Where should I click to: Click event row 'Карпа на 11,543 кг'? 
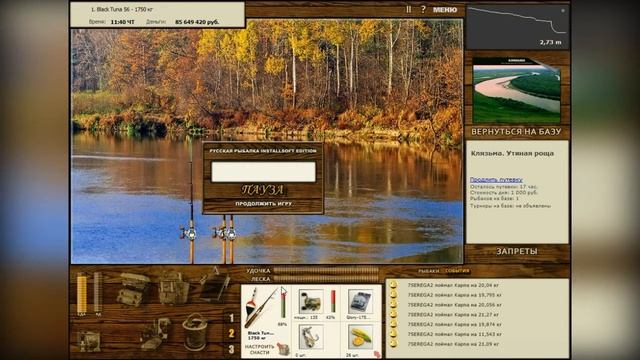click(454, 334)
